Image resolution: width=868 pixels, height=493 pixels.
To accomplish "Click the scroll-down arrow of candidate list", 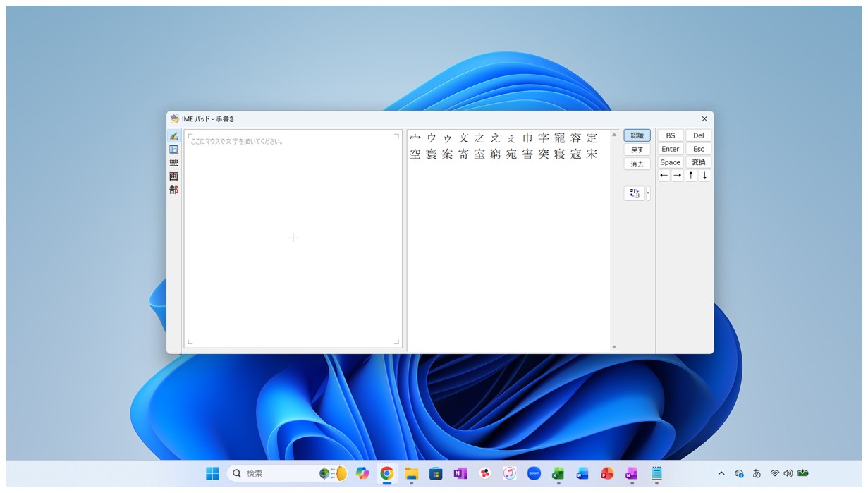I will tap(614, 347).
